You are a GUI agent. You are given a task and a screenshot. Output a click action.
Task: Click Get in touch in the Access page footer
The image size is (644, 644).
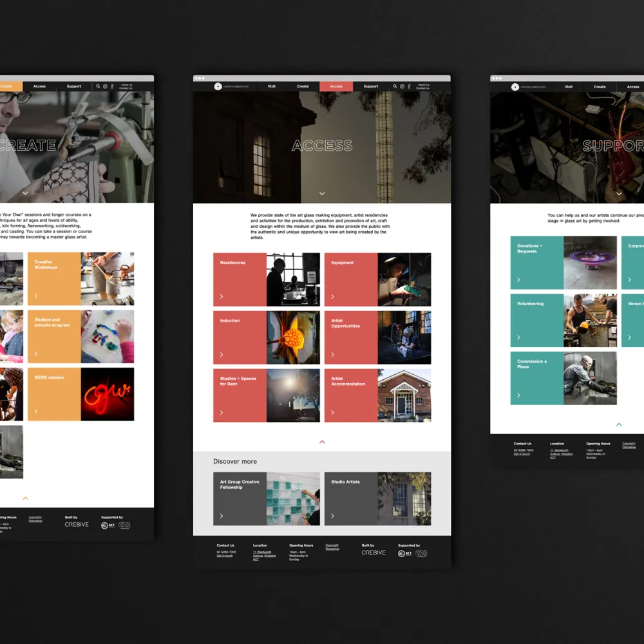click(225, 556)
